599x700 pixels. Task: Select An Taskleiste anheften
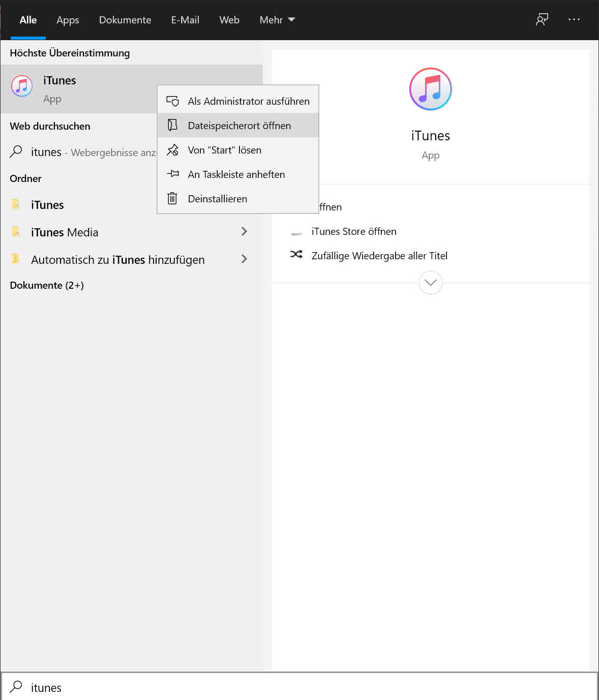(x=238, y=174)
